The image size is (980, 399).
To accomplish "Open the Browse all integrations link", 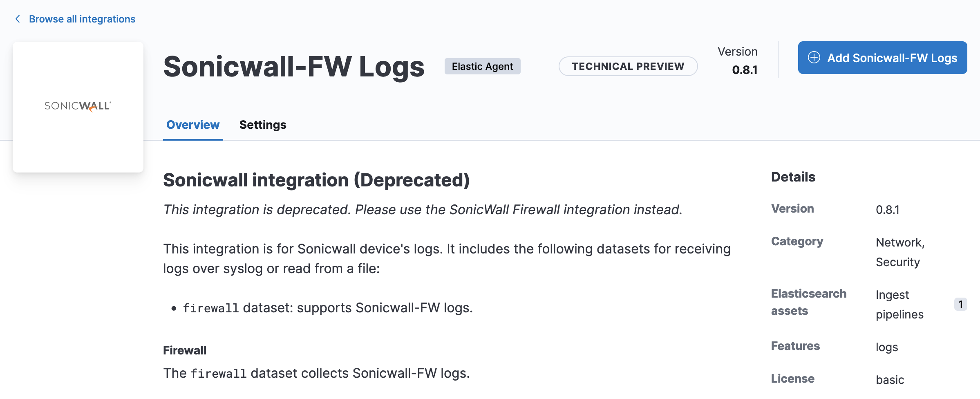I will 82,19.
